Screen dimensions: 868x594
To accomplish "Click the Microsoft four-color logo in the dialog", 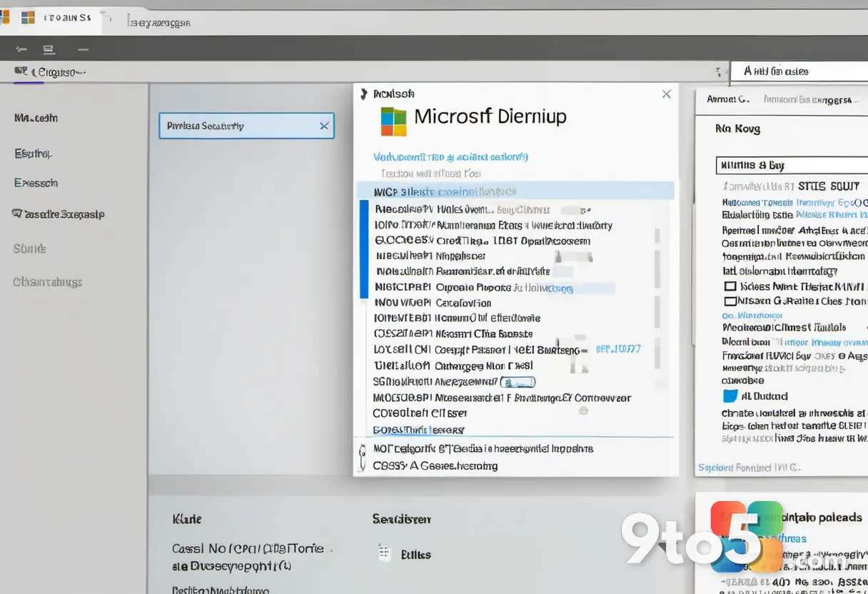I will tap(393, 121).
